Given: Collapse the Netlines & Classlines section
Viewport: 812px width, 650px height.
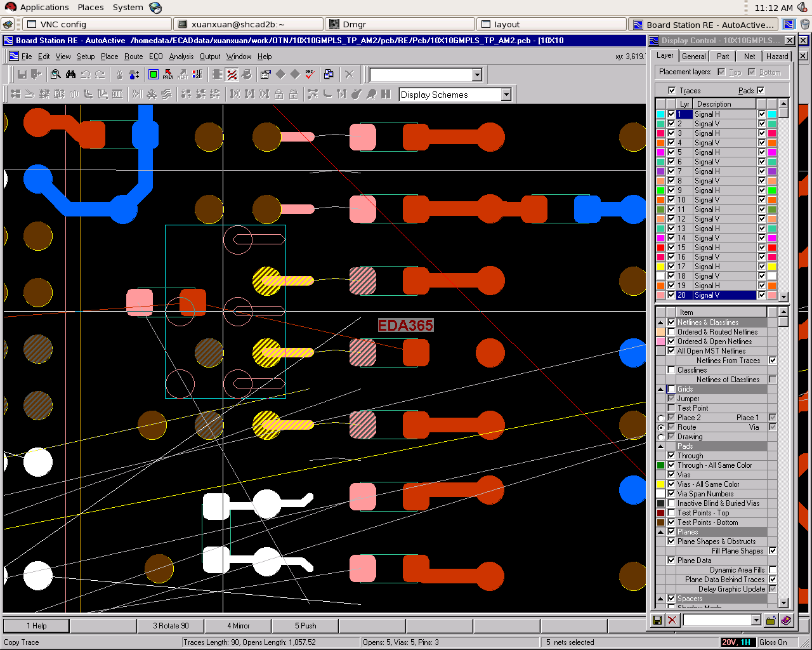Looking at the screenshot, I should point(660,322).
